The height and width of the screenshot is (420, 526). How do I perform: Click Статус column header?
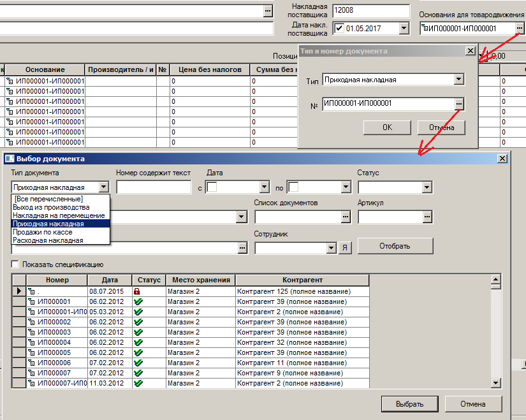[149, 280]
